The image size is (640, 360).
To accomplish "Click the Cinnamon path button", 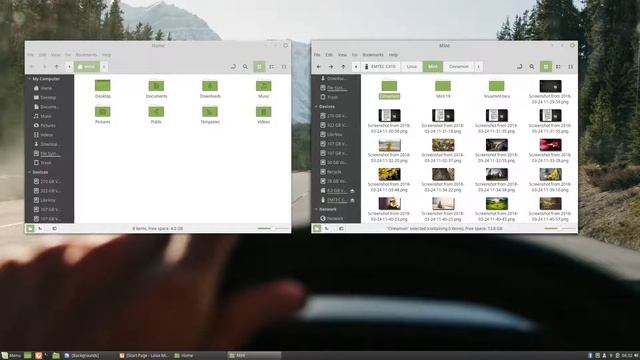I will [x=459, y=67].
